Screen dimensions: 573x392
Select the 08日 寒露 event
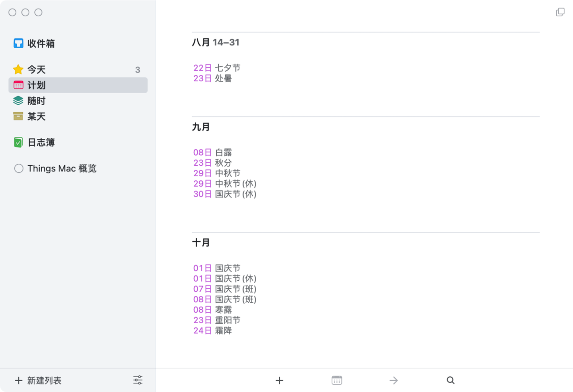[212, 309]
